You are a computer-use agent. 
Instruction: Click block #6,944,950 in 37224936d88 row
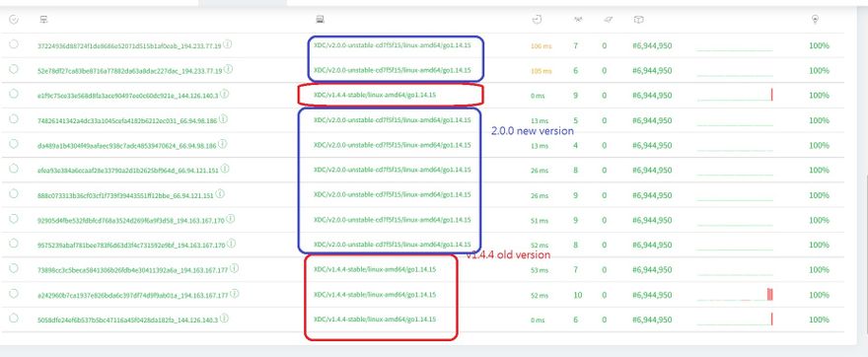click(652, 45)
